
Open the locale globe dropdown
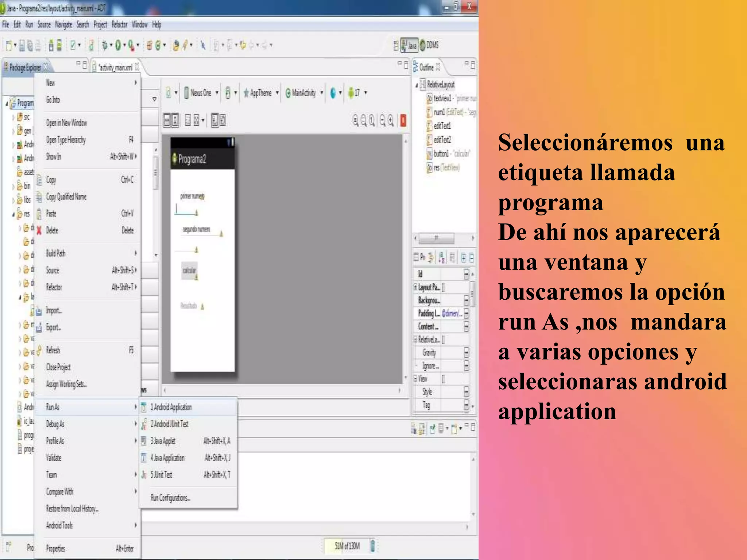coord(336,93)
